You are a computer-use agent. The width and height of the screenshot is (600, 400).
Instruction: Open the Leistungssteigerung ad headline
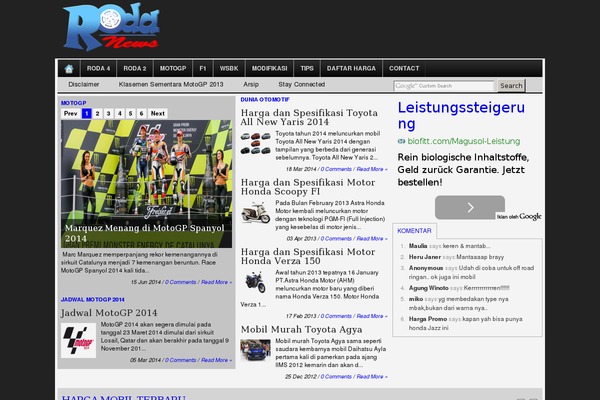click(x=461, y=115)
